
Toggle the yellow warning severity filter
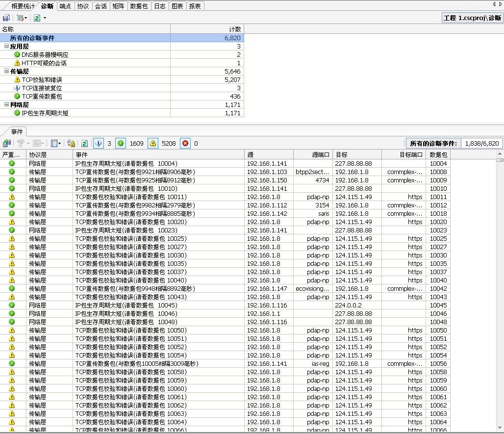point(153,143)
